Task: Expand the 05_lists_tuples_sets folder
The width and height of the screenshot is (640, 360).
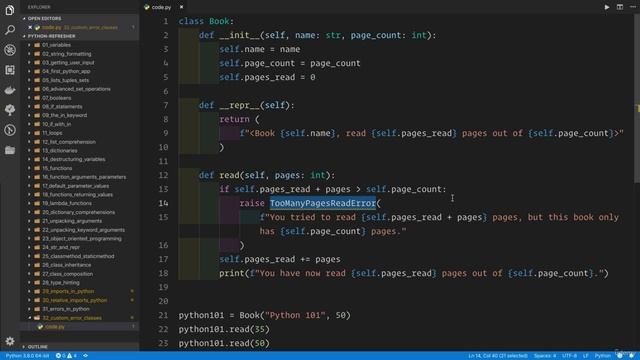Action: pos(65,80)
